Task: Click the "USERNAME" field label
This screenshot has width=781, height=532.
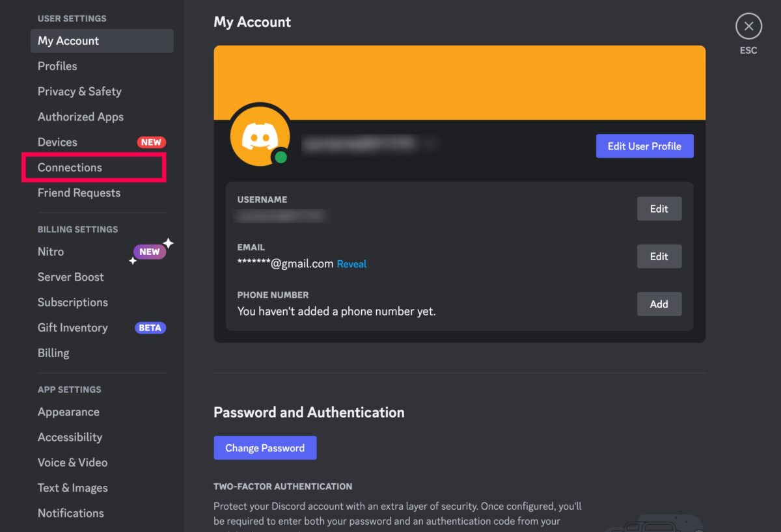Action: coord(262,200)
